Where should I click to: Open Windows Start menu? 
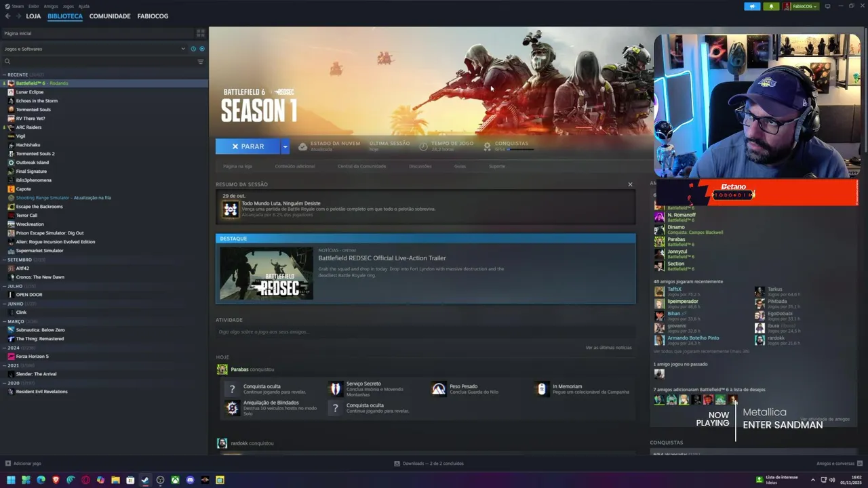click(x=11, y=480)
